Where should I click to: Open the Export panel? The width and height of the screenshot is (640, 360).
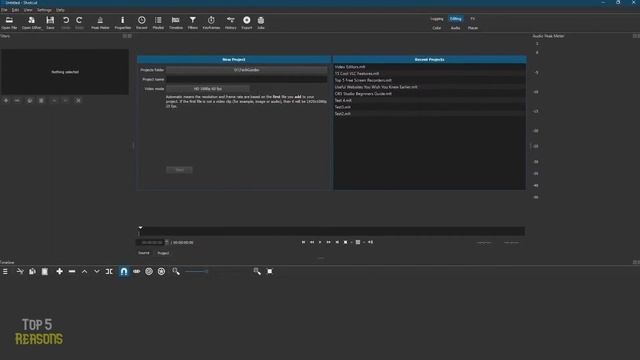point(247,23)
